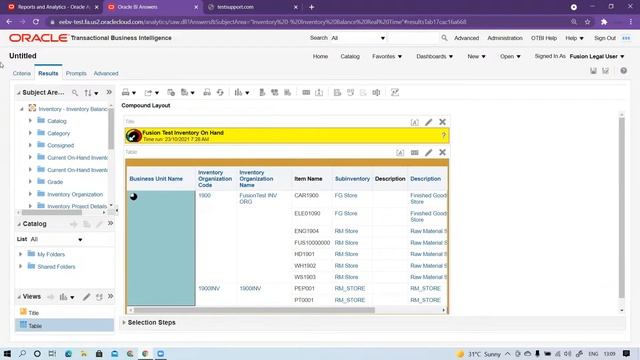Expand the Category folder
The height and width of the screenshot is (360, 640).
(x=30, y=133)
